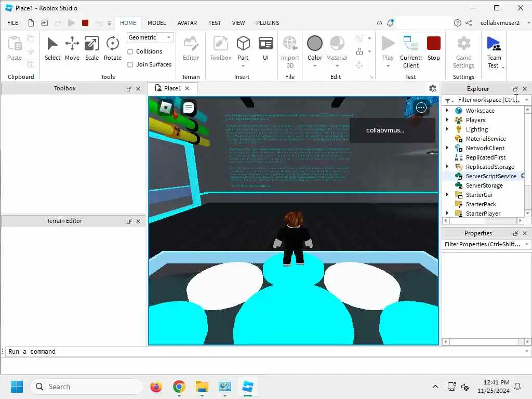Switch to the TEST tab
Screen dimensions: 532x399
point(215,23)
